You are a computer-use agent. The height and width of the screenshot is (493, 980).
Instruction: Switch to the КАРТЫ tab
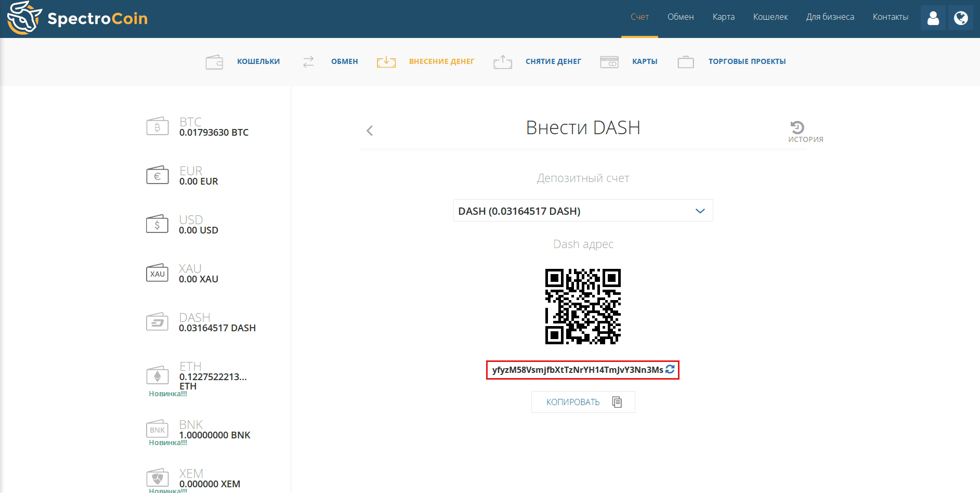pyautogui.click(x=645, y=62)
